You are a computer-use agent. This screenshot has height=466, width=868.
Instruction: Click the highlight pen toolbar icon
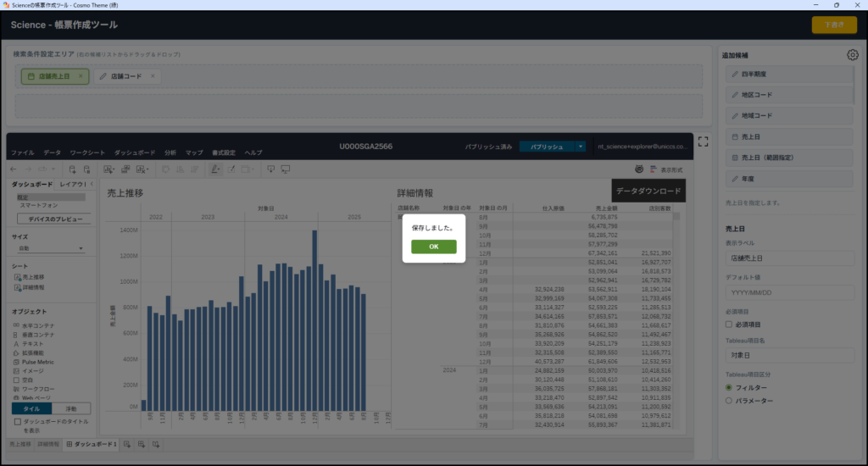215,169
